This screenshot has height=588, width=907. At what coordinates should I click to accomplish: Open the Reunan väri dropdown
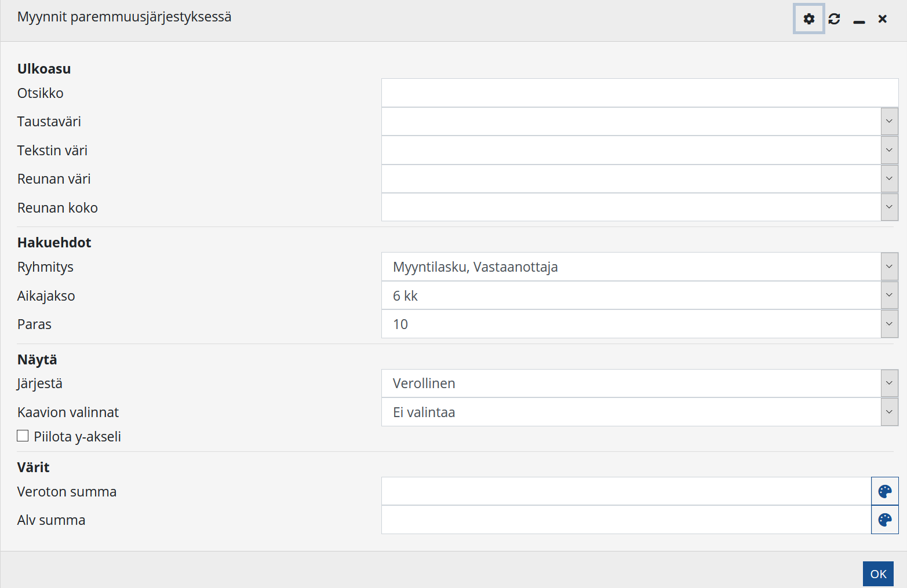889,179
